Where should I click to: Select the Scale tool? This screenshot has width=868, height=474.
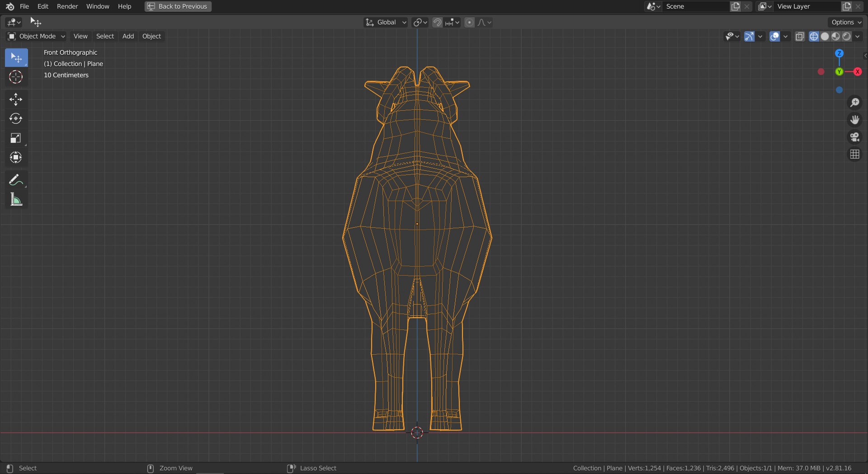pyautogui.click(x=16, y=138)
